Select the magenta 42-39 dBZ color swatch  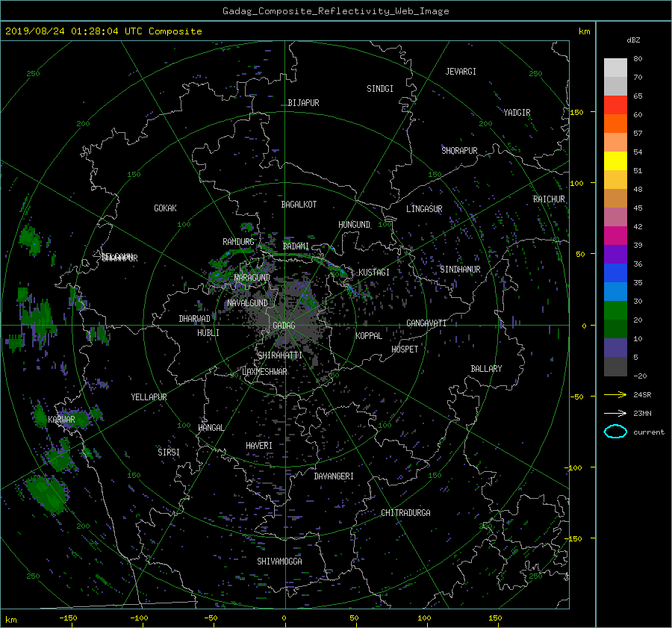[x=615, y=236]
